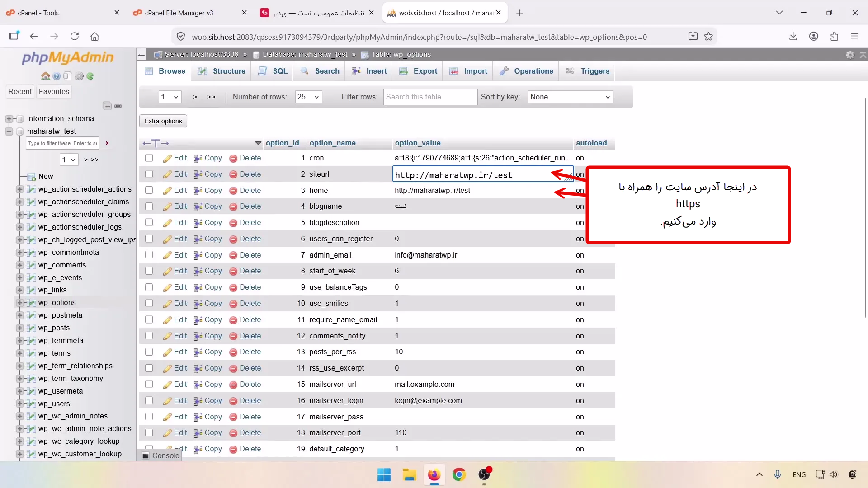Open page settings gear at top right
The width and height of the screenshot is (868, 488).
(x=850, y=55)
